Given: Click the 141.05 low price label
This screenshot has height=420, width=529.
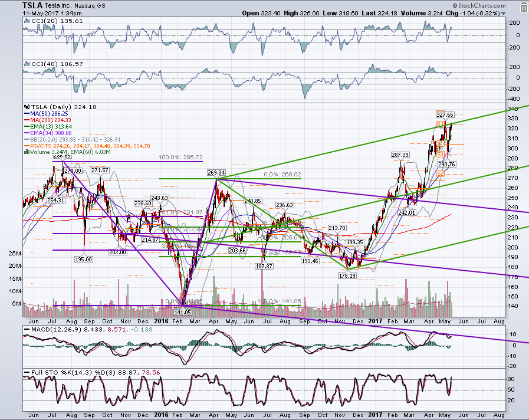Looking at the screenshot, I should 182,313.
